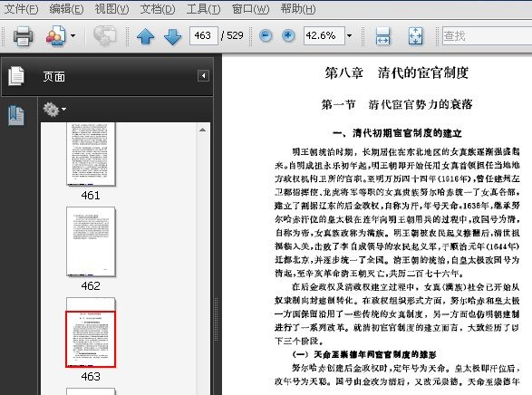Image resolution: width=532 pixels, height=395 pixels.
Task: Zoom out with the minus button
Action: 266,35
